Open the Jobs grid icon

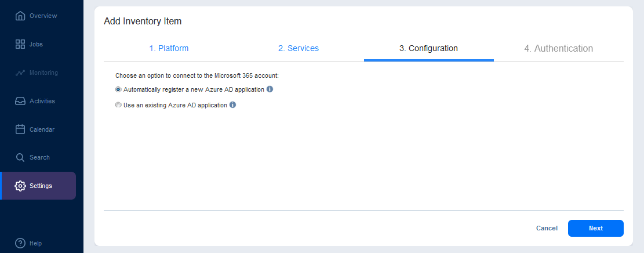[20, 44]
